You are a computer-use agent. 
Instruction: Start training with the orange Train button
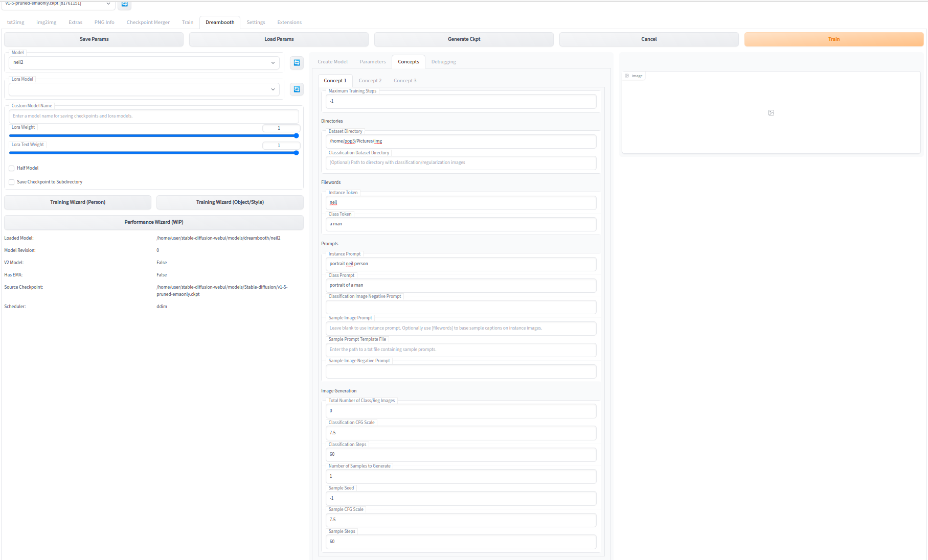834,39
